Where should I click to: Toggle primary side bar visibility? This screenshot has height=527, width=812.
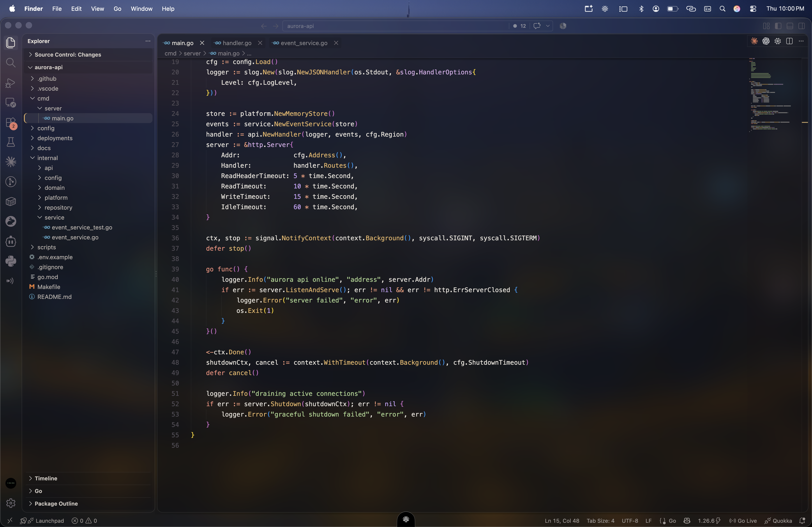tap(778, 26)
